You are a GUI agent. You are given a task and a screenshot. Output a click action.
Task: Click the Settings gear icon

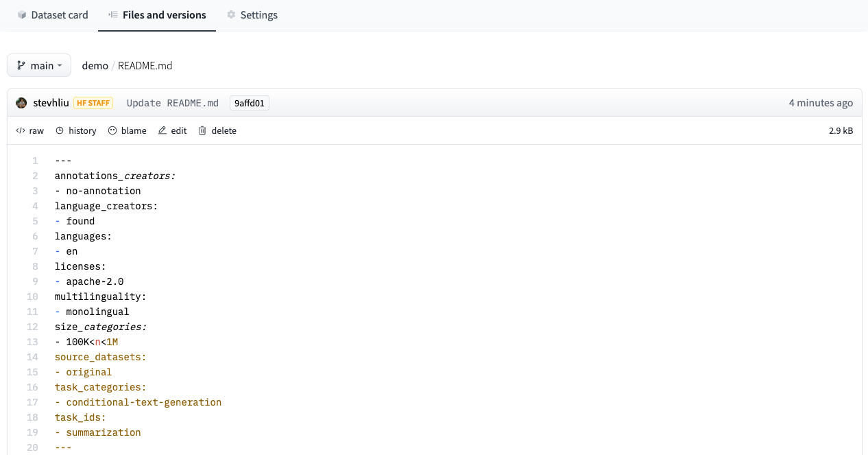pyautogui.click(x=231, y=15)
